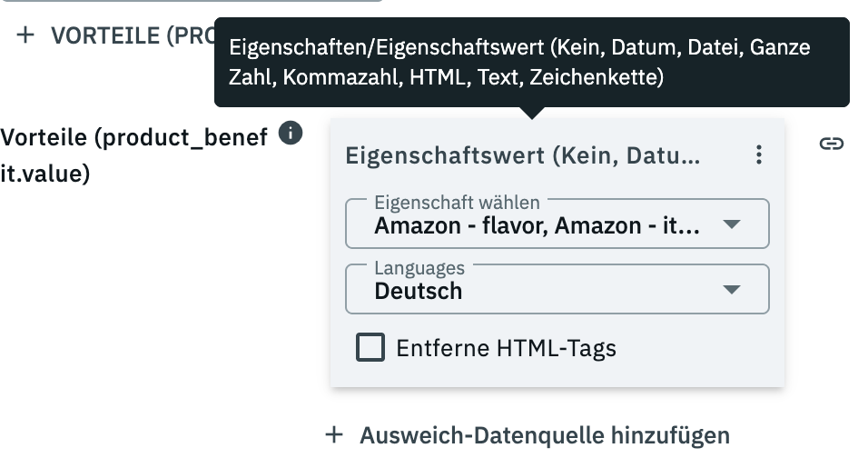Click the Deutsch value in Languages field
The height and width of the screenshot is (458, 868).
tap(419, 292)
